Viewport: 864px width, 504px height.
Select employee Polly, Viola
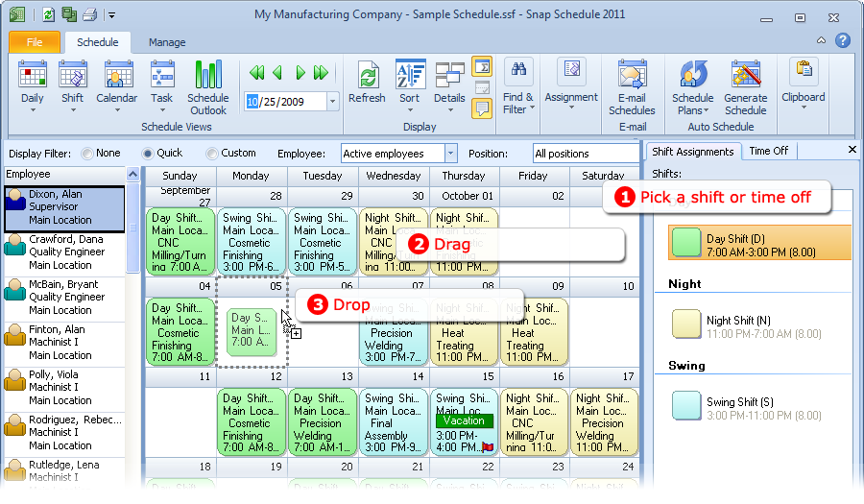64,389
